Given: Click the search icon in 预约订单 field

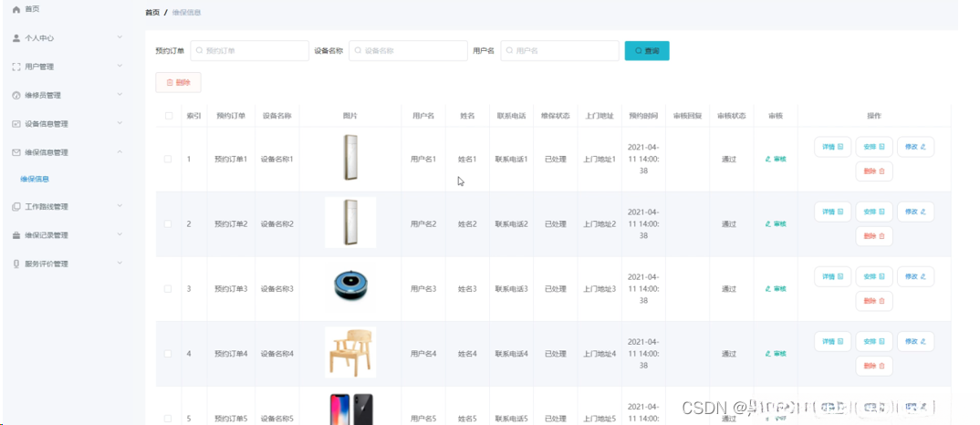Looking at the screenshot, I should click(x=199, y=51).
